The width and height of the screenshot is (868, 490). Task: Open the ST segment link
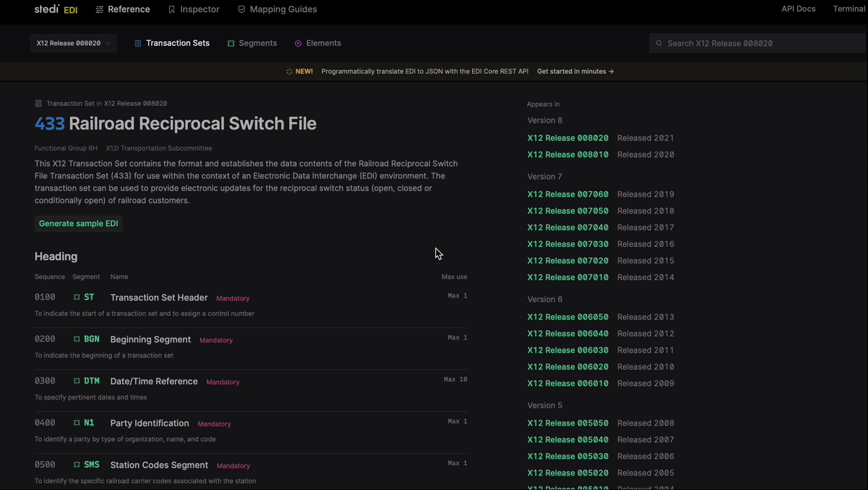coord(89,298)
